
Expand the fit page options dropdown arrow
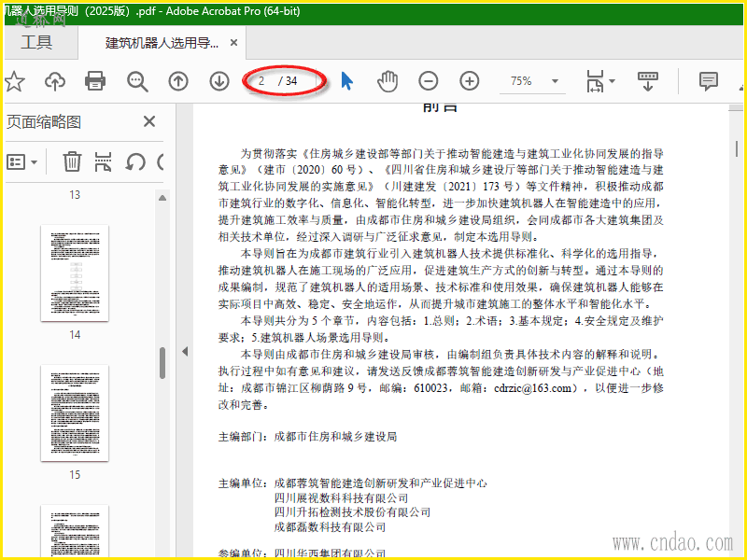point(613,81)
